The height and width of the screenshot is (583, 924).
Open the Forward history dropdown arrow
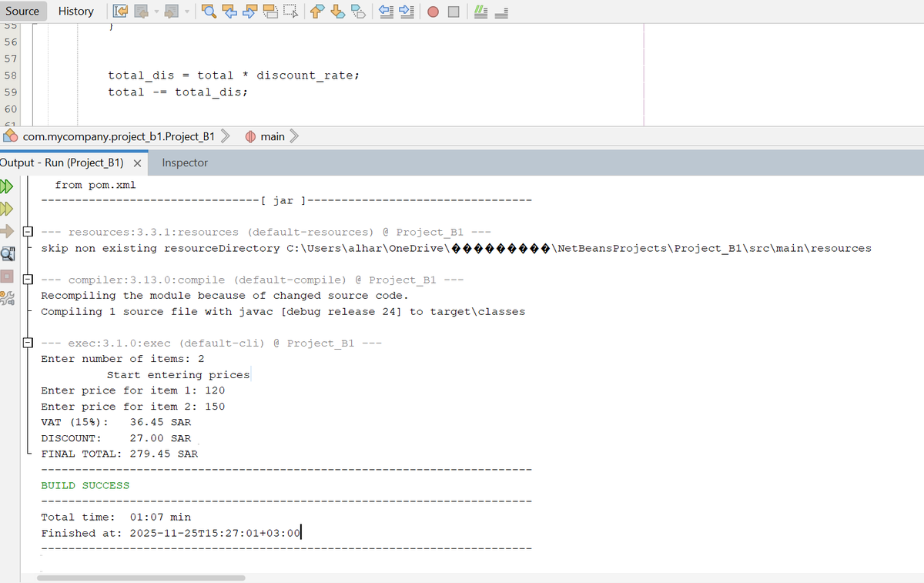coord(188,12)
